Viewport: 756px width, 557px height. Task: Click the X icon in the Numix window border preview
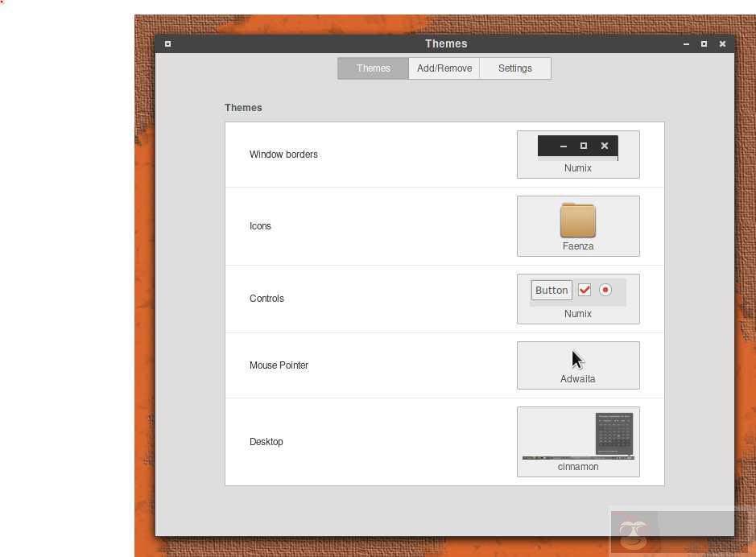(605, 146)
